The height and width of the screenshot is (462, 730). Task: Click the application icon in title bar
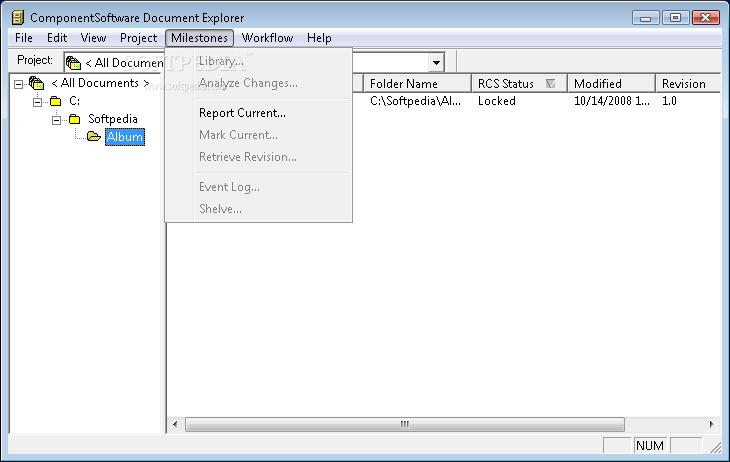pyautogui.click(x=18, y=18)
